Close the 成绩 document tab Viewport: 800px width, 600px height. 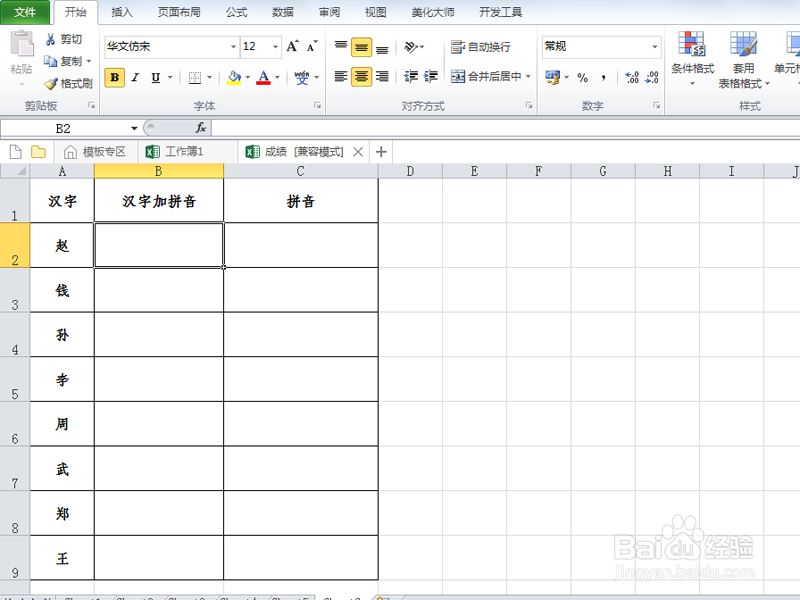pos(358,152)
